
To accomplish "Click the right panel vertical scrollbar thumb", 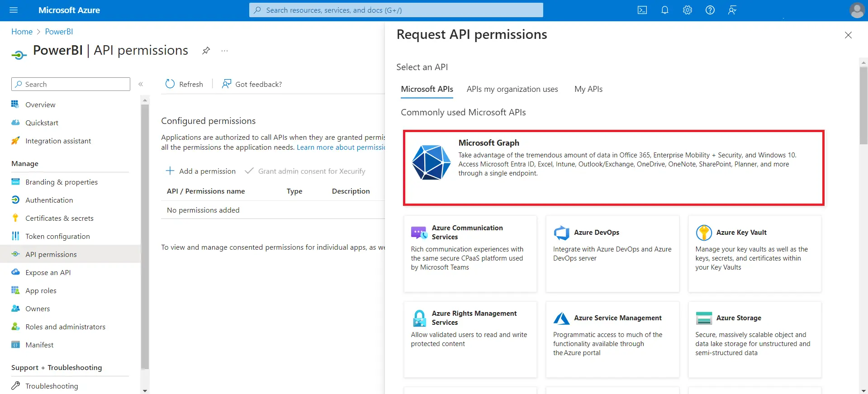I will point(863,105).
